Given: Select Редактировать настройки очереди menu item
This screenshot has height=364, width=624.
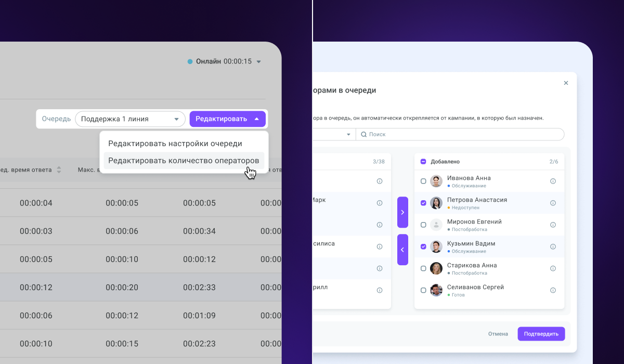Looking at the screenshot, I should [x=175, y=143].
